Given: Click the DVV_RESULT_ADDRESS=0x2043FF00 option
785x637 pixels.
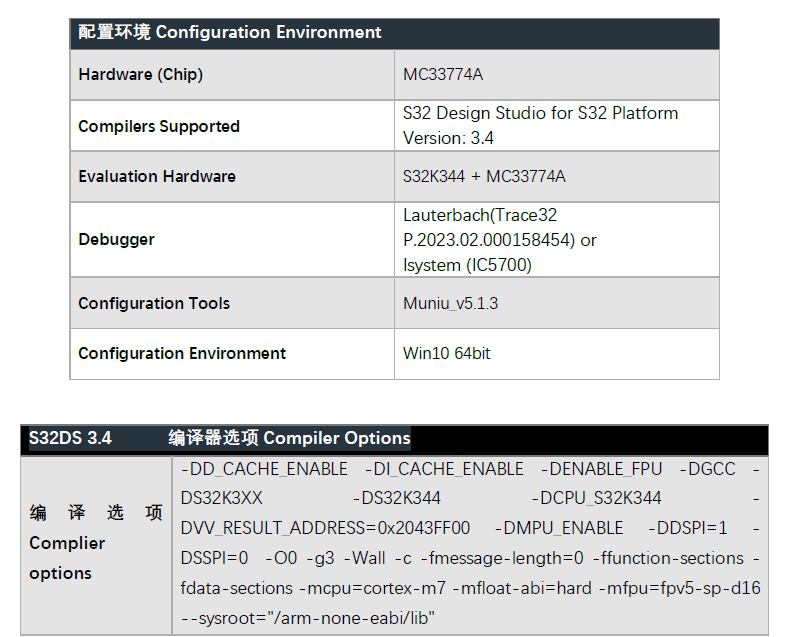Looking at the screenshot, I should tap(325, 528).
